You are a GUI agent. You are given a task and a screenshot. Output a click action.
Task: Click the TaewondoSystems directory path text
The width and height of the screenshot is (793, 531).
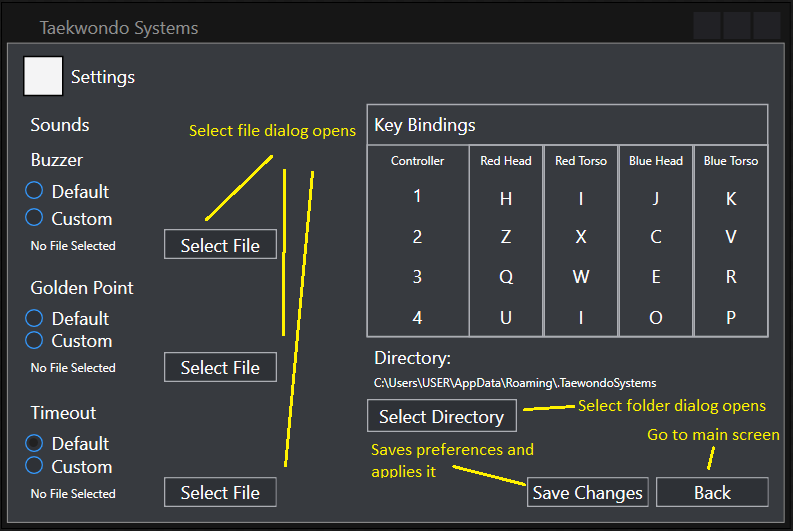pyautogui.click(x=515, y=382)
